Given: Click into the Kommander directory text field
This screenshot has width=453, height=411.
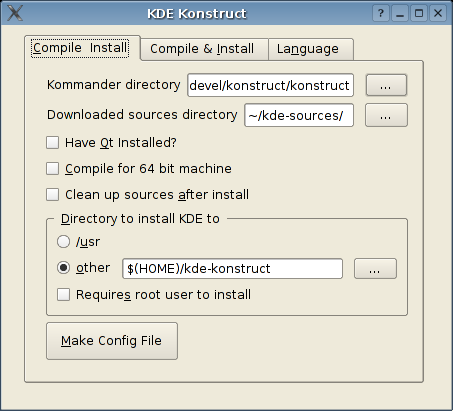Looking at the screenshot, I should 270,85.
